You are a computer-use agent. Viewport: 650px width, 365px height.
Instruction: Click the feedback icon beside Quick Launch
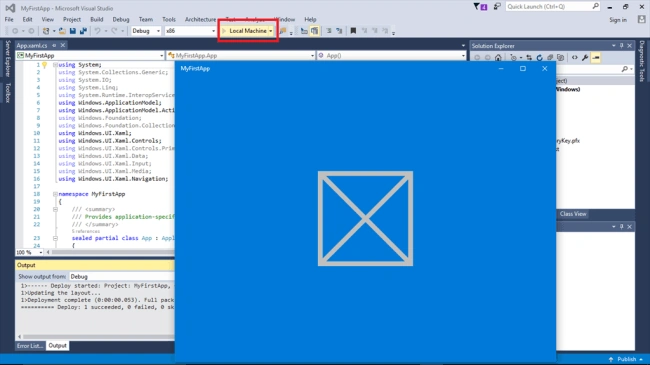[497, 7]
